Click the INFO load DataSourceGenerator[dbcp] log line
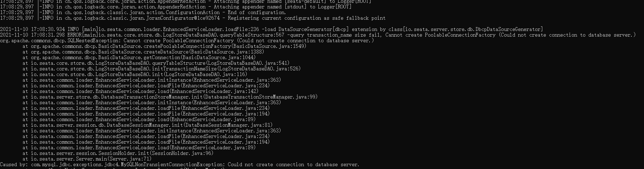Viewport: 644px width, 169px height. (271, 29)
